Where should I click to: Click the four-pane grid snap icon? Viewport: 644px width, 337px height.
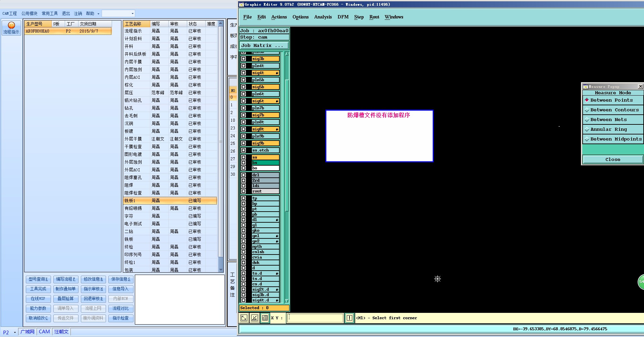(x=265, y=318)
